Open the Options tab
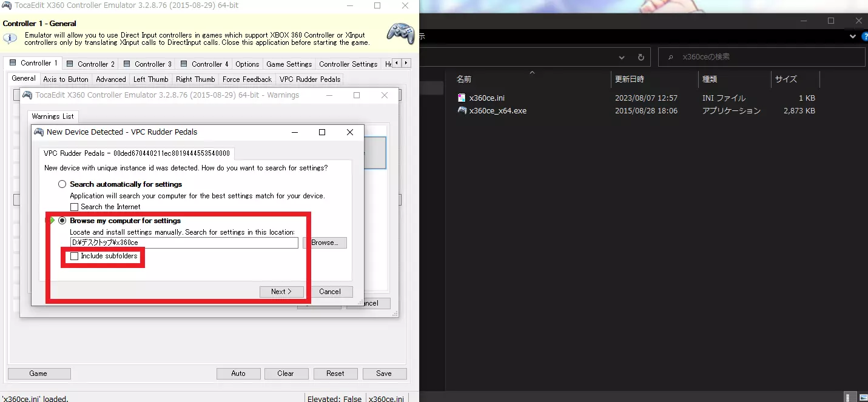 click(x=247, y=64)
